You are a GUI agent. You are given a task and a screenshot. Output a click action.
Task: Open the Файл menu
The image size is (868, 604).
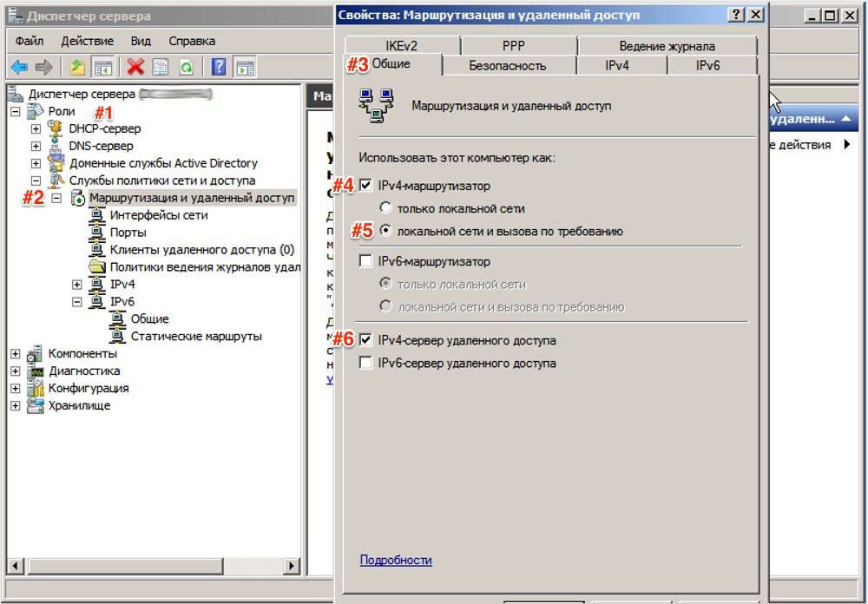(x=30, y=41)
